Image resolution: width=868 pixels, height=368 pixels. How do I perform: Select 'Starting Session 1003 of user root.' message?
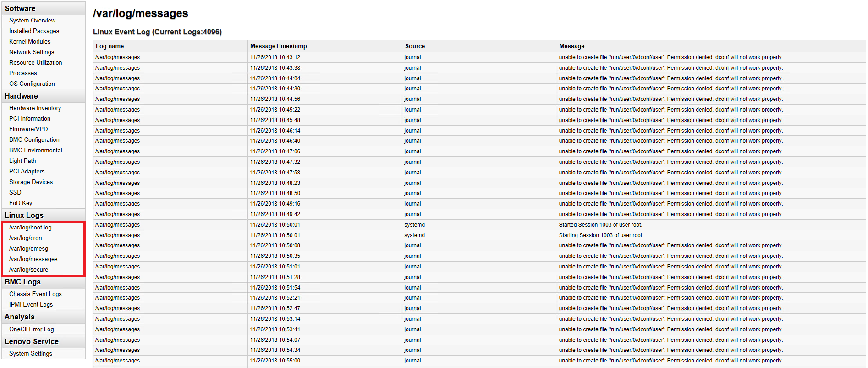(x=601, y=235)
